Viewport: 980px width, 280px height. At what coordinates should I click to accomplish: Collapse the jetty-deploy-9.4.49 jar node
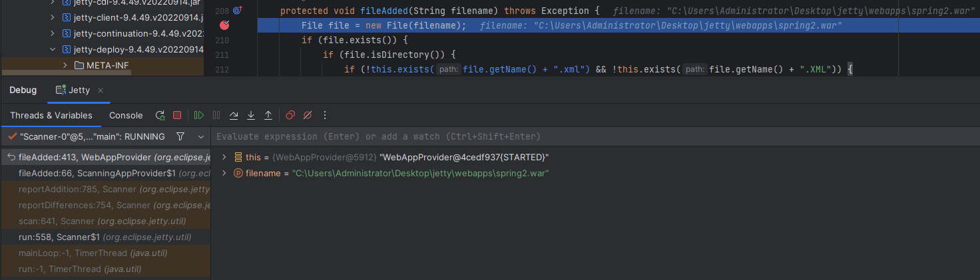(x=53, y=49)
